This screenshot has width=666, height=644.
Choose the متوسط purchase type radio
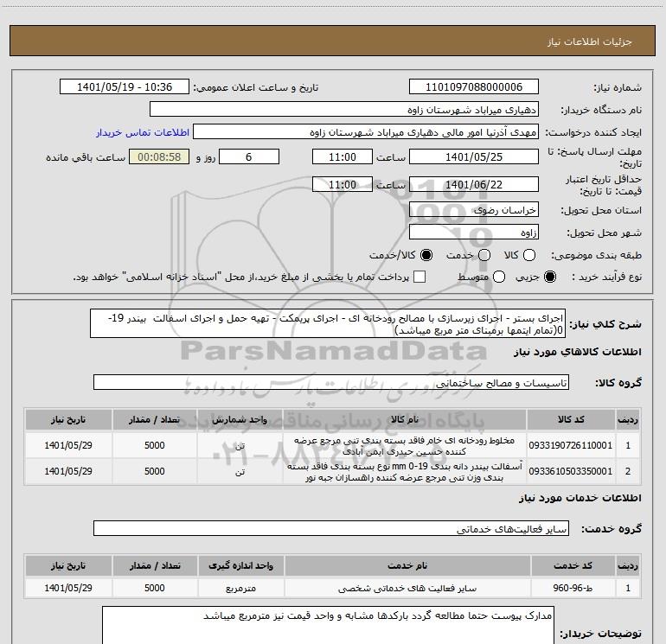[x=499, y=277]
